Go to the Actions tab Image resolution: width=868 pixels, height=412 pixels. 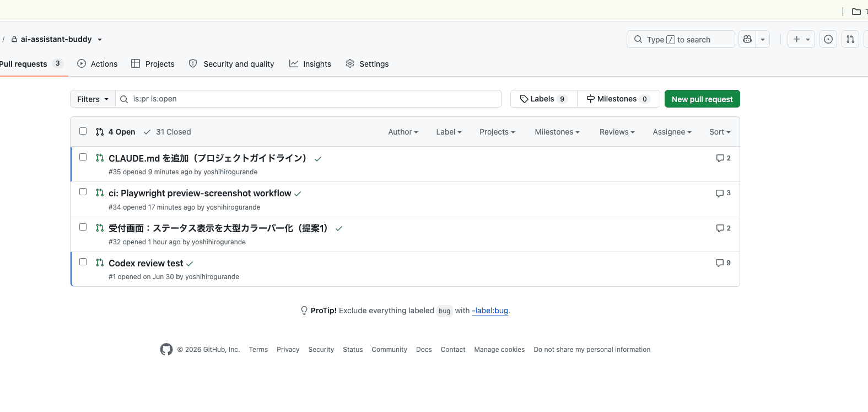point(98,64)
